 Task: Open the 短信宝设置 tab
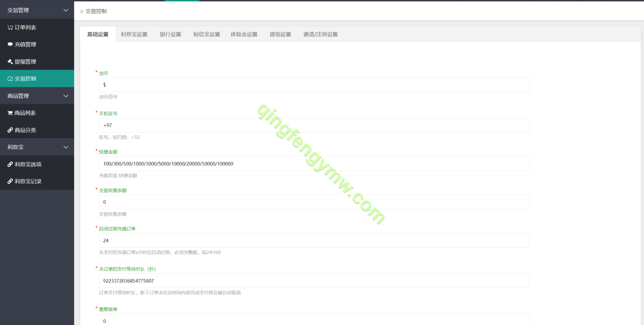(x=206, y=34)
